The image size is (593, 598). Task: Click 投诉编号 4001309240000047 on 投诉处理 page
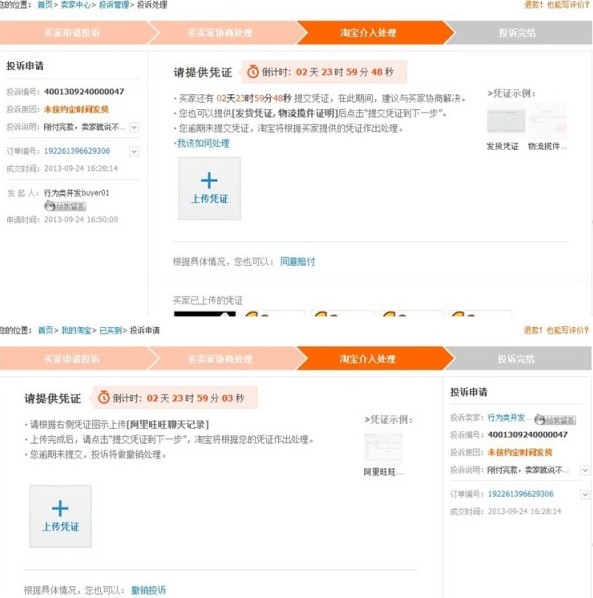(x=84, y=92)
